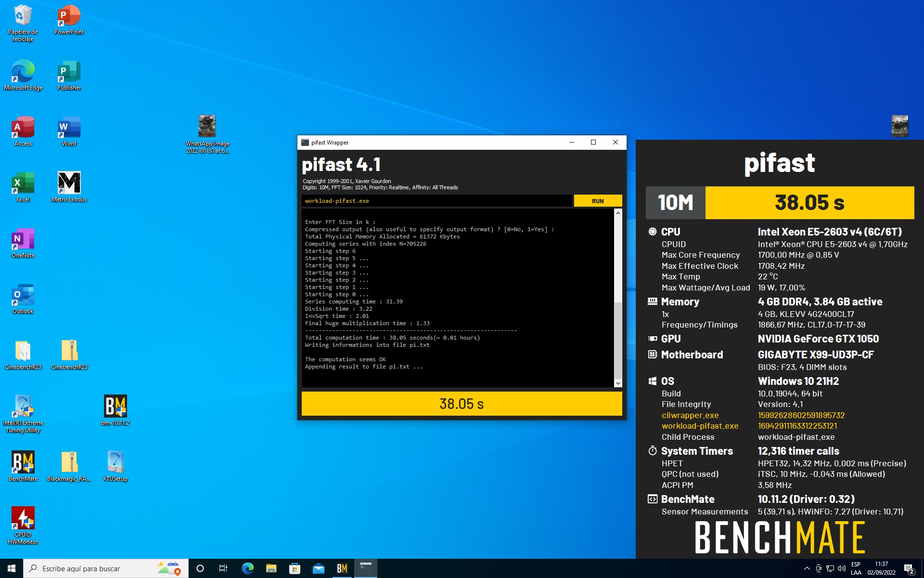
Task: Click the taskbar search box
Action: 106,568
